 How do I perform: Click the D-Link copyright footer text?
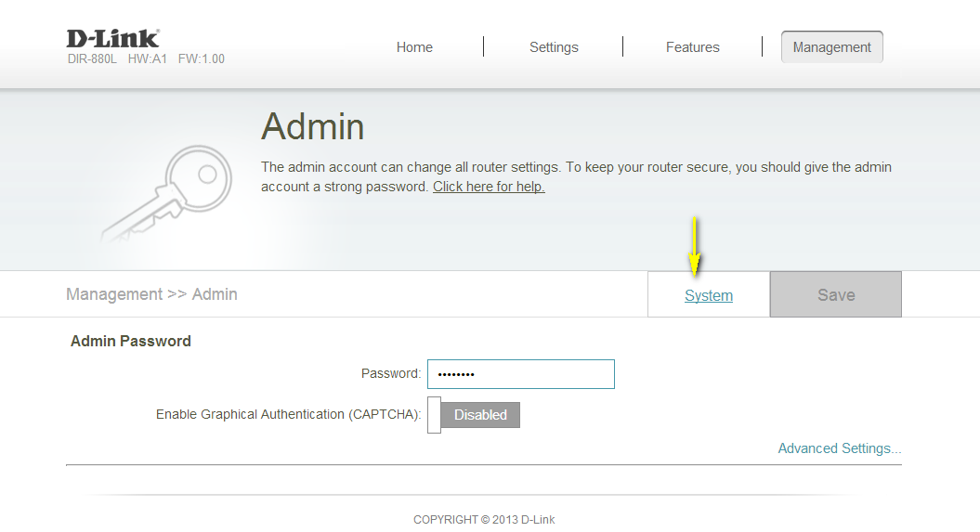tap(484, 520)
